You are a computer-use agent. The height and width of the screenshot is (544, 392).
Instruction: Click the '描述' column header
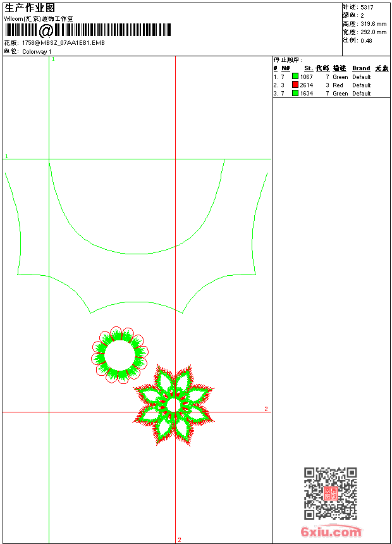(x=340, y=68)
